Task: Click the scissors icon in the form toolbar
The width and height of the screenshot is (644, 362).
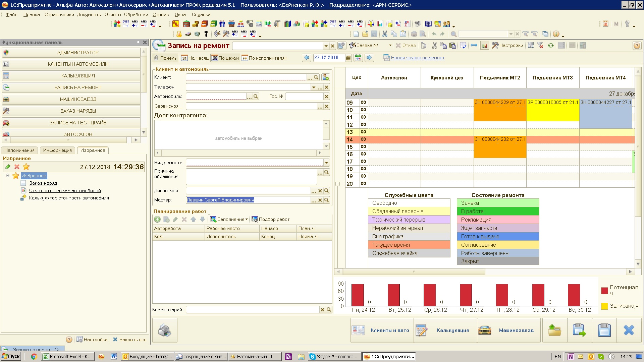Action: pyautogui.click(x=434, y=45)
